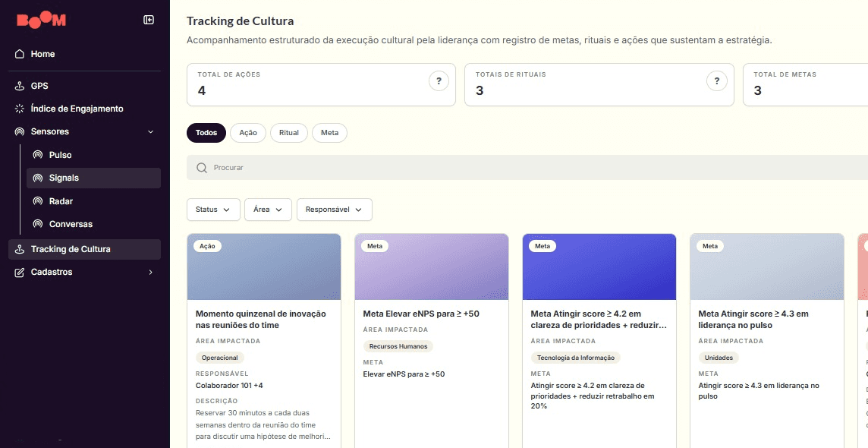
Task: Select the Ritual filter tab
Action: click(x=289, y=133)
